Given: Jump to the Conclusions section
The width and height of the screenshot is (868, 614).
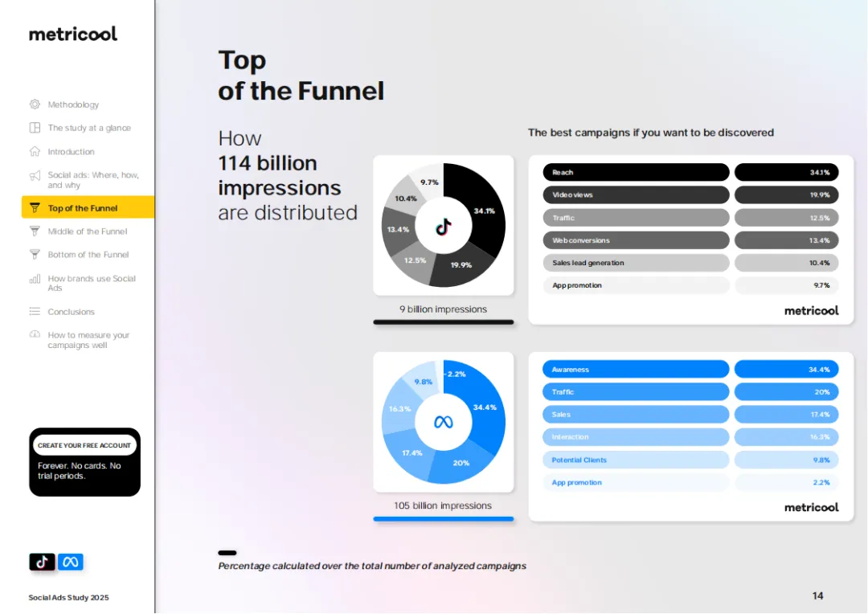Looking at the screenshot, I should pos(71,311).
